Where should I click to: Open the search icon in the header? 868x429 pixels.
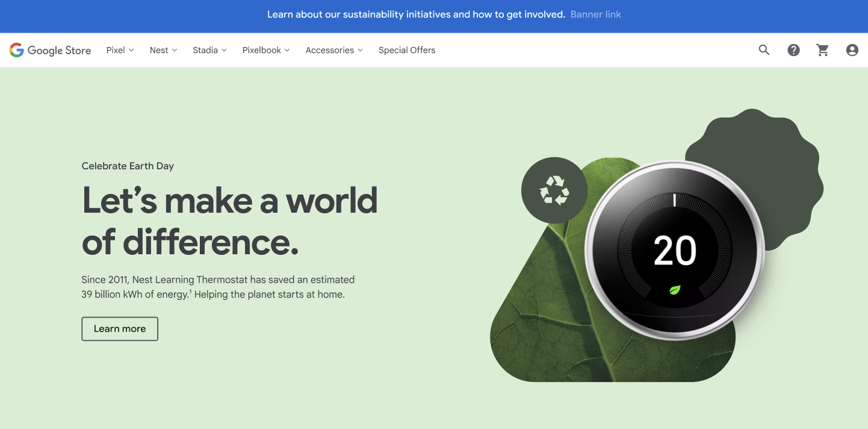click(x=764, y=50)
